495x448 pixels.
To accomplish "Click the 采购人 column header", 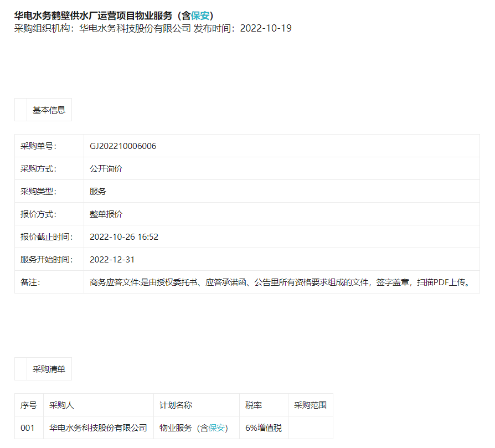I will pos(61,405).
